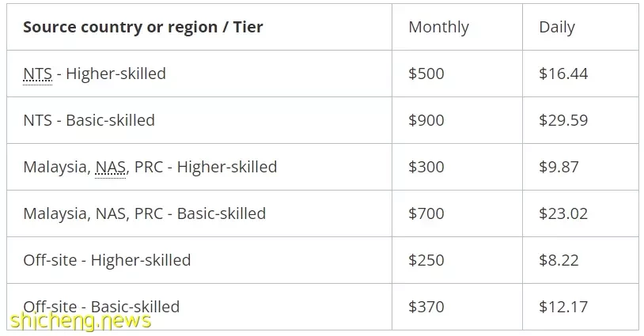Image resolution: width=644 pixels, height=336 pixels.
Task: Click the $16.44 daily rate cell
Action: (563, 74)
